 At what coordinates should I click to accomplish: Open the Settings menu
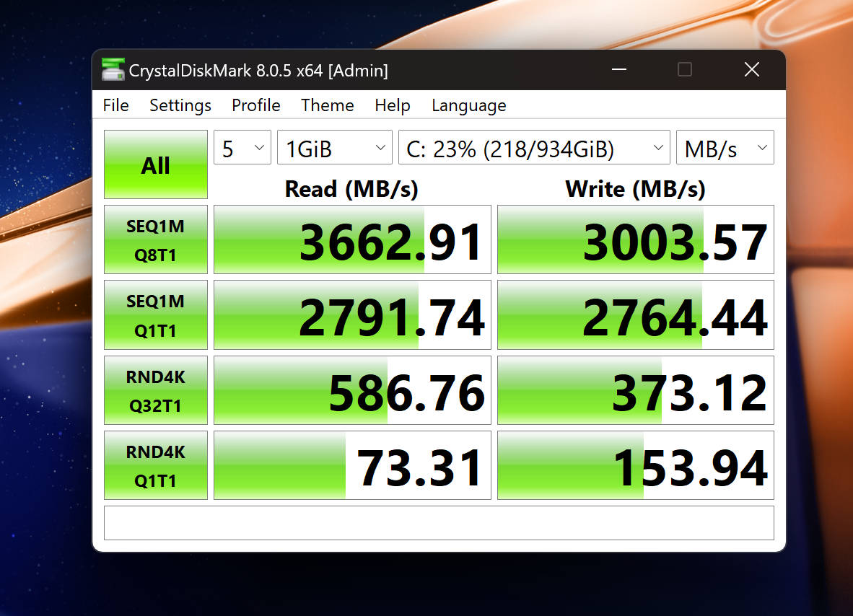click(x=180, y=105)
